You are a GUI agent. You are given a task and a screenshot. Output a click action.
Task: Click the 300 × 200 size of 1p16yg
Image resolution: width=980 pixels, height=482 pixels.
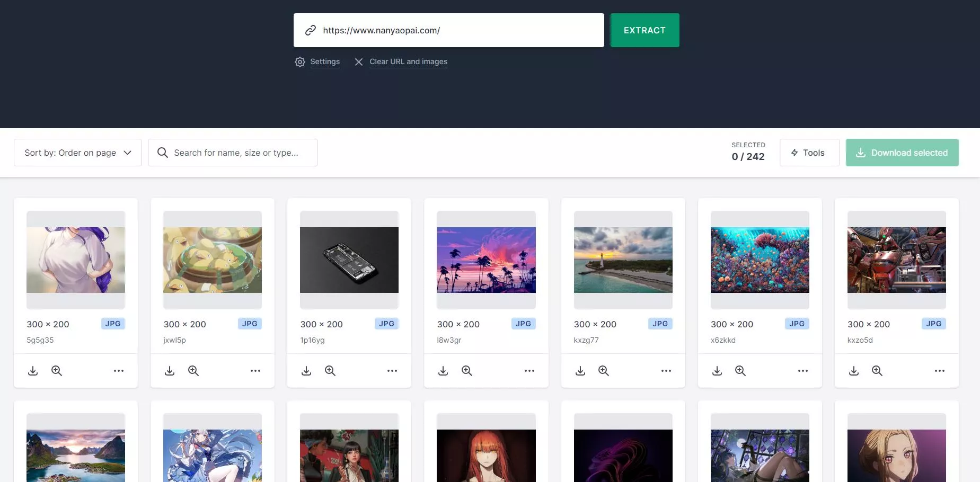coord(321,324)
